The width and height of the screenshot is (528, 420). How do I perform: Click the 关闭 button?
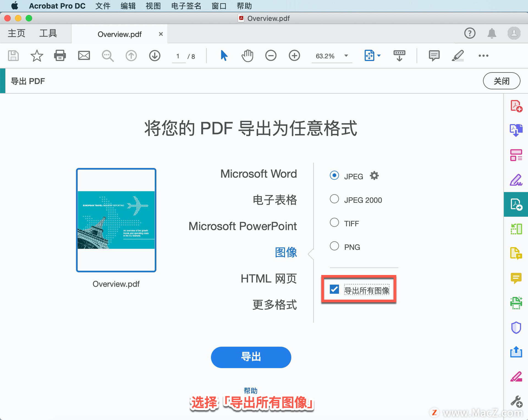click(x=501, y=81)
